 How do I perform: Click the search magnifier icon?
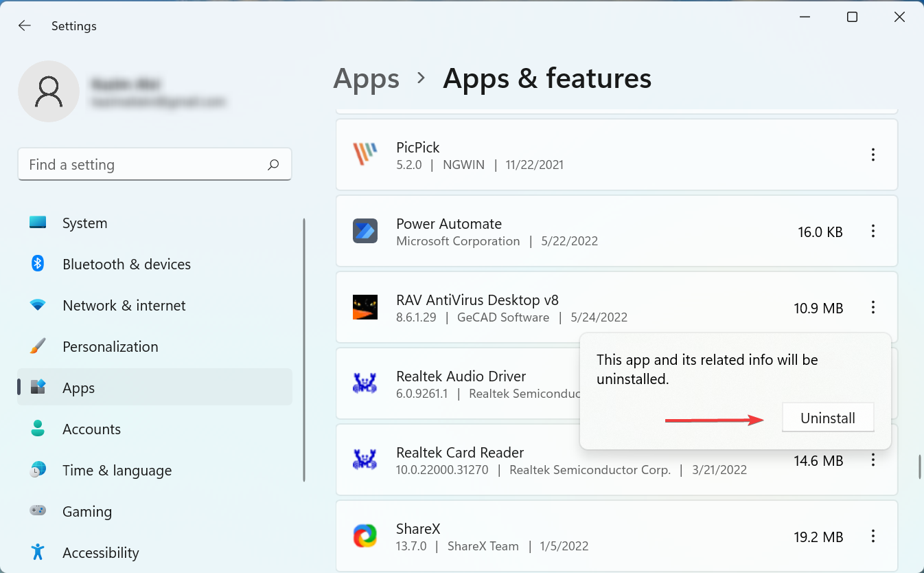point(273,165)
